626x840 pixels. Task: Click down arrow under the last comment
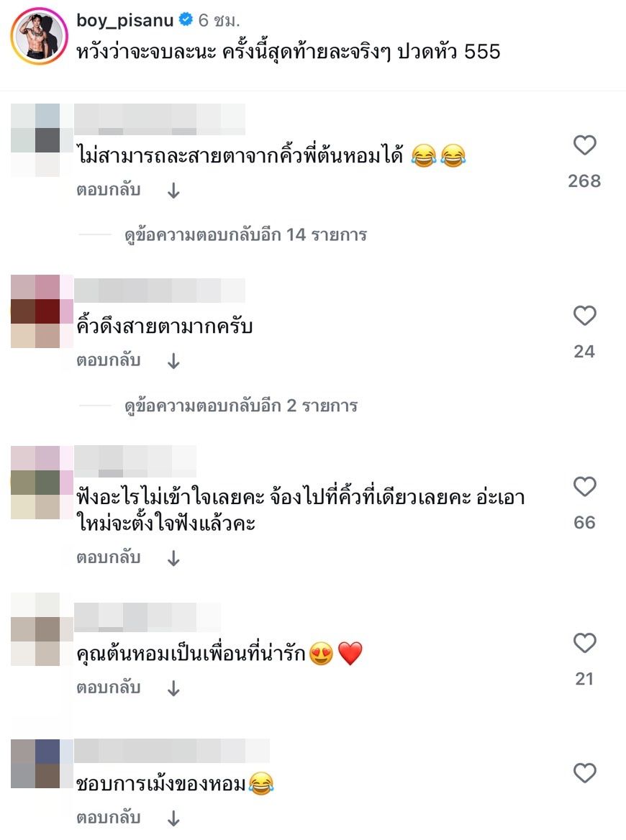[173, 818]
